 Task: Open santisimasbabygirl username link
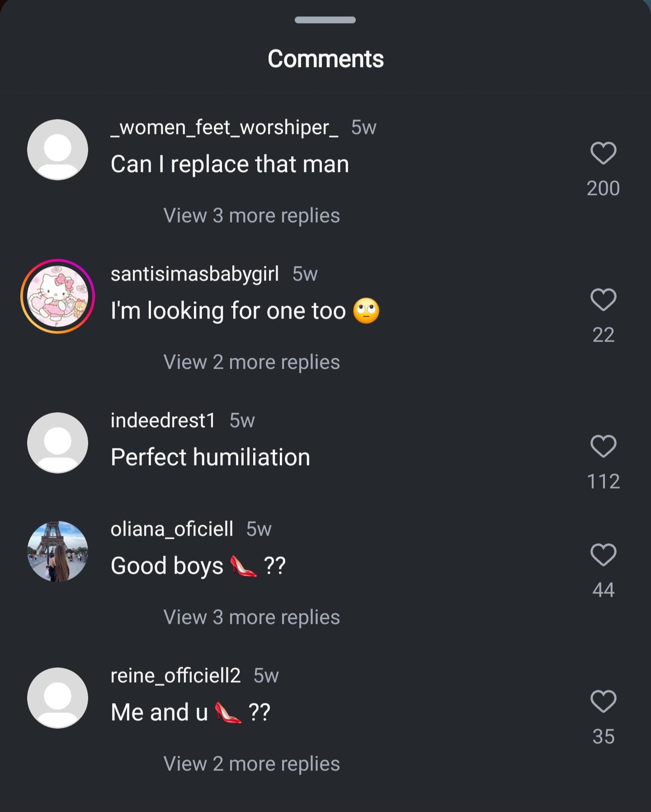(195, 274)
